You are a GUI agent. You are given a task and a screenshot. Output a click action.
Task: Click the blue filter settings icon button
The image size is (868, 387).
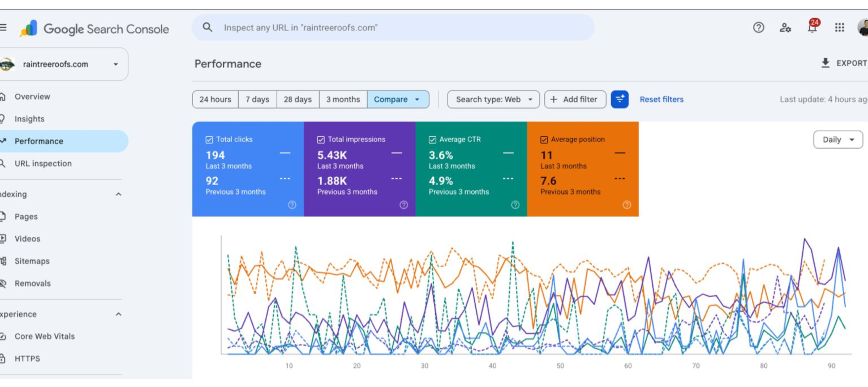pyautogui.click(x=619, y=99)
